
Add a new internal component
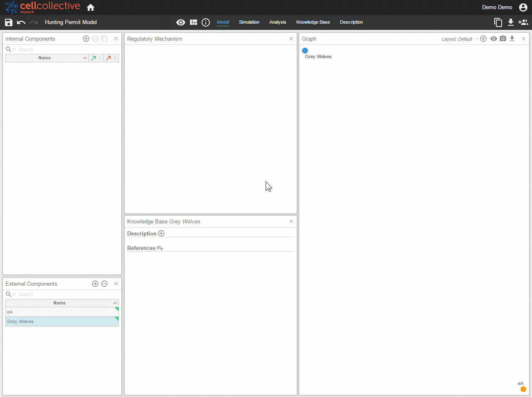(x=86, y=39)
